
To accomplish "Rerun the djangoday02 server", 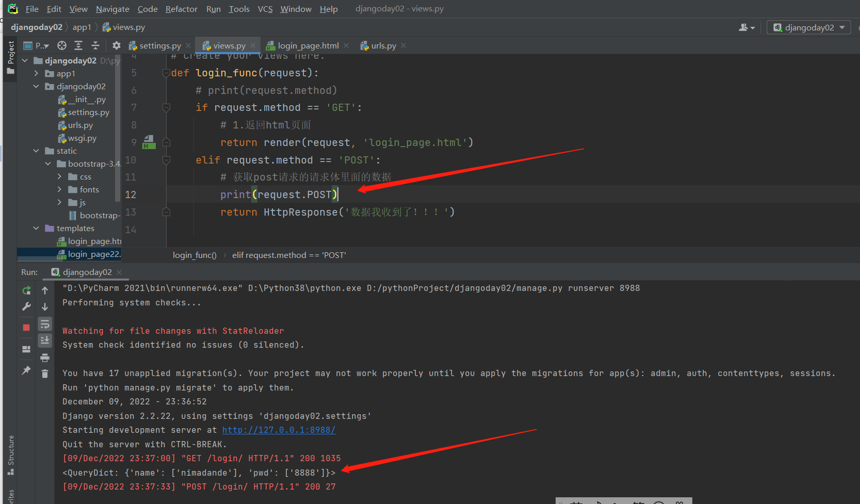I will (26, 290).
